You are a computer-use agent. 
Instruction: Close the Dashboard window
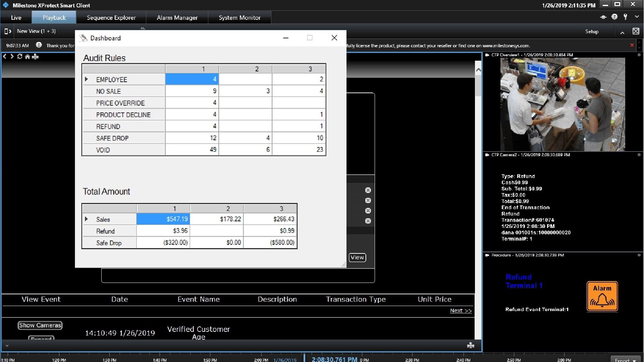click(x=334, y=38)
